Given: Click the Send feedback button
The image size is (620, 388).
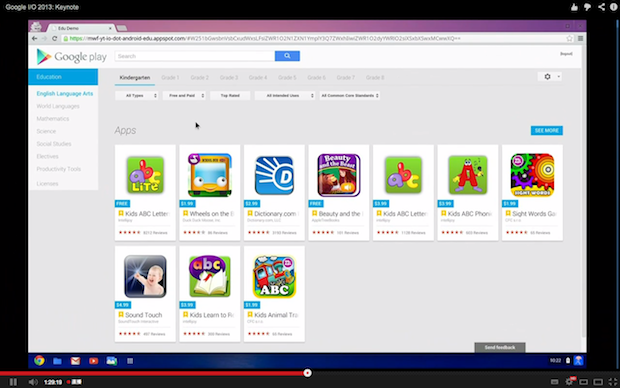Looking at the screenshot, I should tap(500, 347).
